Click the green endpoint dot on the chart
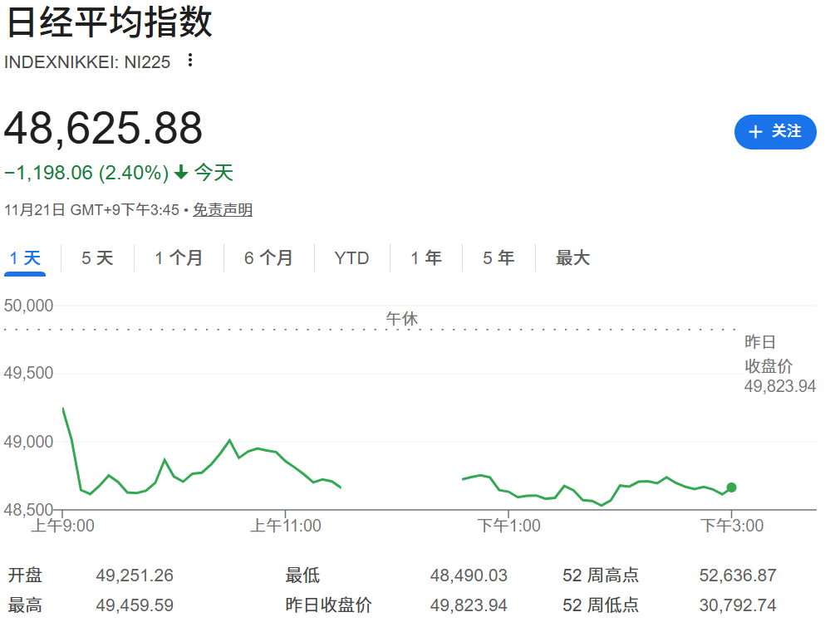 (730, 488)
